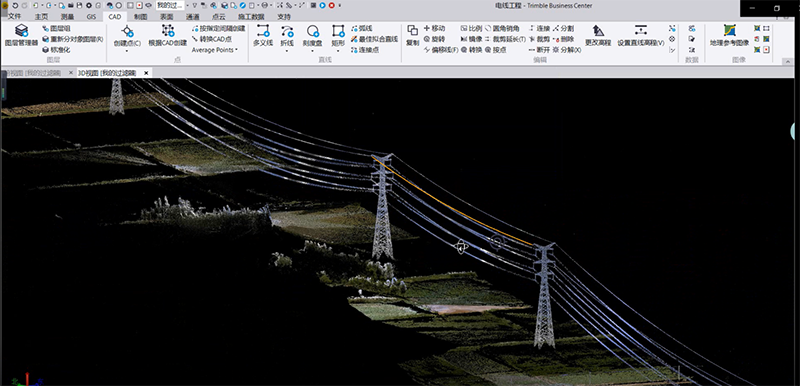Click the funnel filter icon in quick toolbar

point(194,6)
